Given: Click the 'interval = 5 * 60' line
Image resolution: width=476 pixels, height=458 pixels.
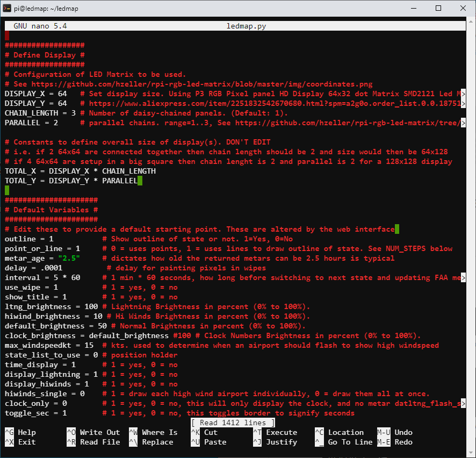Looking at the screenshot, I should (42, 277).
